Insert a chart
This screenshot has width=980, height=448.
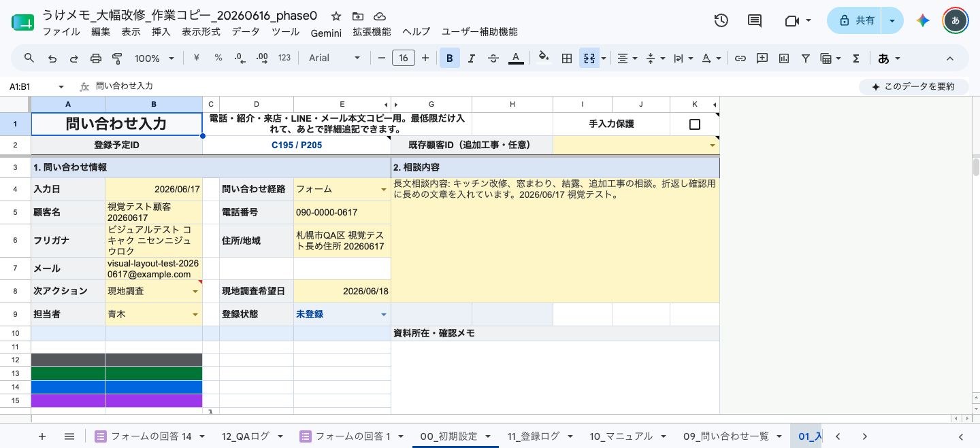pyautogui.click(x=784, y=58)
